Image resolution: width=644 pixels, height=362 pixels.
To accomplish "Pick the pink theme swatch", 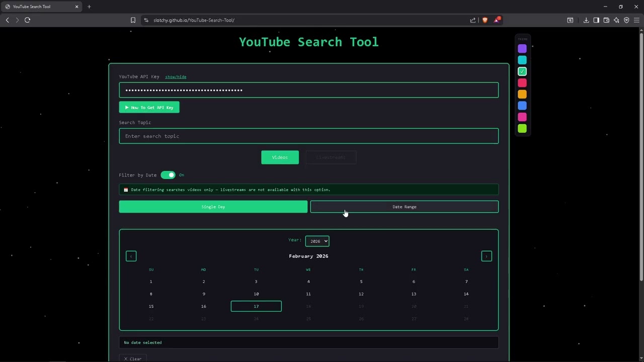I will coord(522,117).
